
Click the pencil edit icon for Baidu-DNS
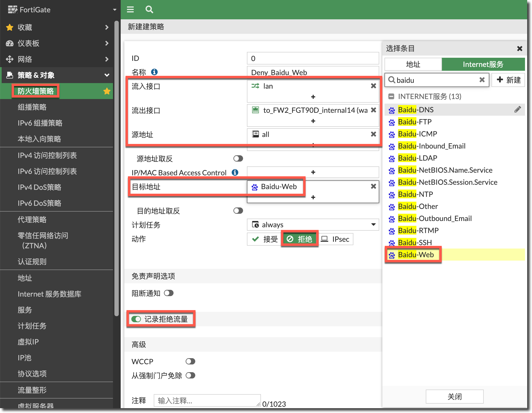click(517, 109)
